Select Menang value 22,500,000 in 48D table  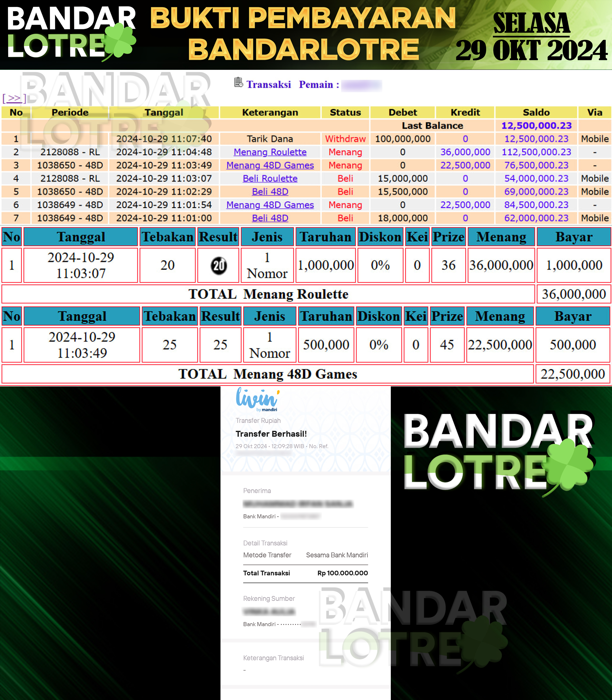pos(500,345)
